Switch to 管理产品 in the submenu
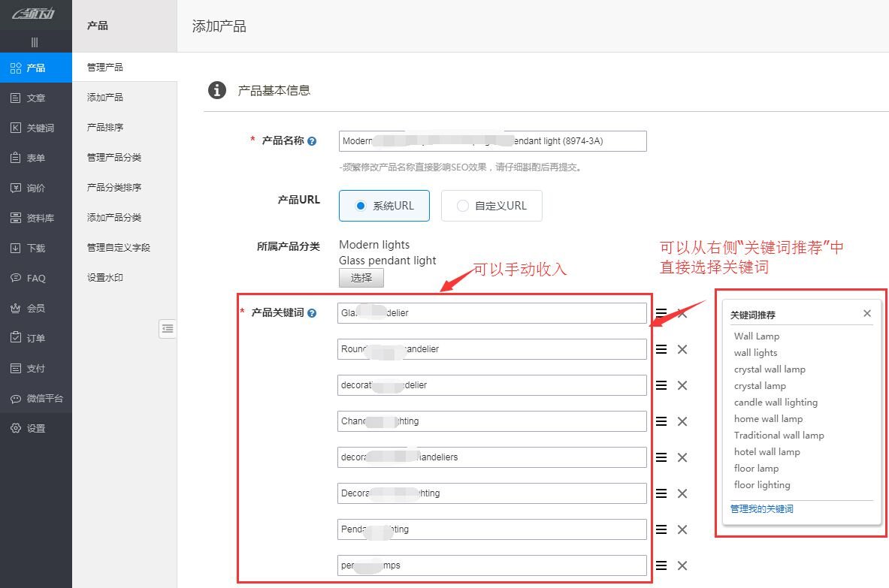Viewport: 889px width, 588px height. [x=105, y=67]
